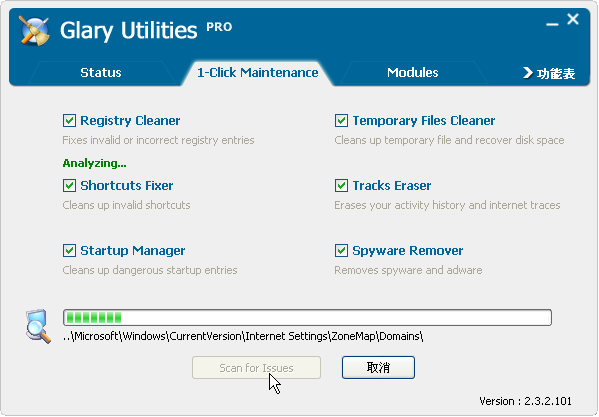
Task: Click the Tracks Eraser label
Action: (x=392, y=186)
